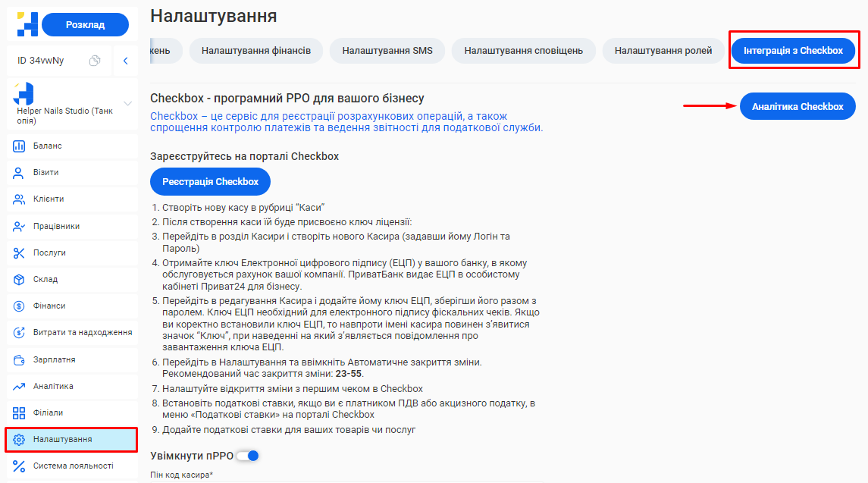Screen dimensions: 868x483
Task: Open the Зарплатня wallet section
Action: (54, 359)
